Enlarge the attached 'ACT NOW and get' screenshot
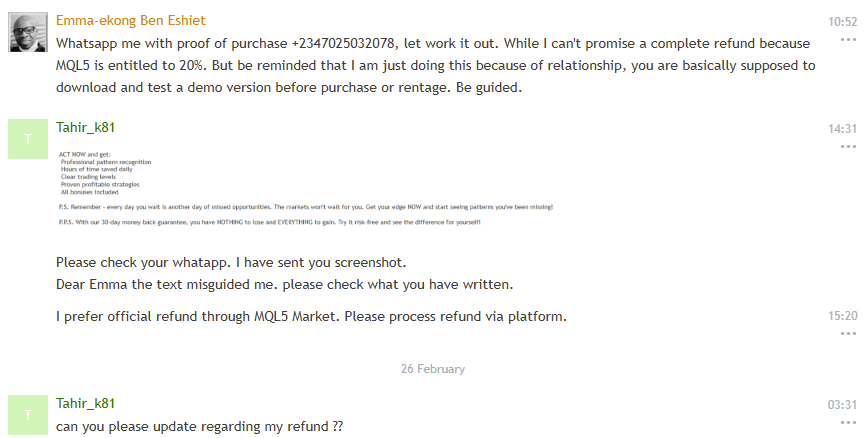The image size is (867, 438). [304, 187]
